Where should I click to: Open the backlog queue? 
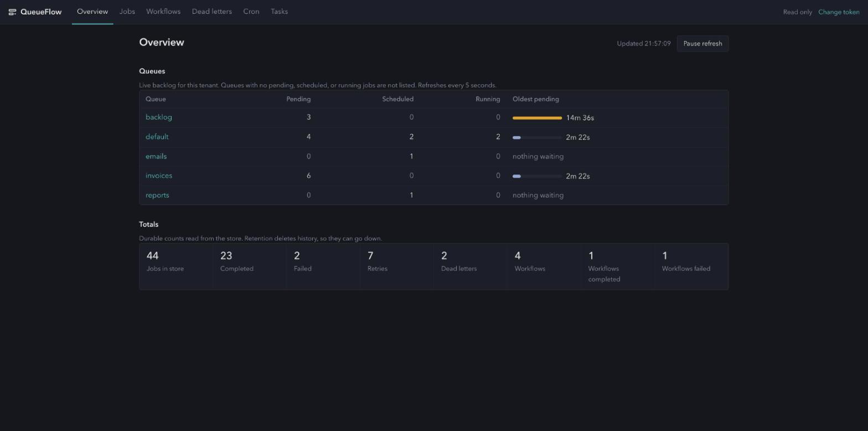pyautogui.click(x=159, y=117)
